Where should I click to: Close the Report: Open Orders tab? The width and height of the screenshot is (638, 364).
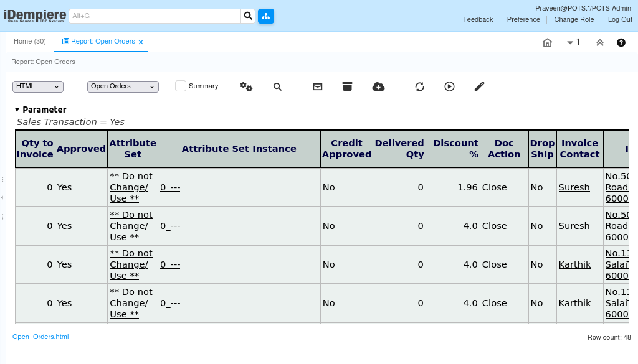pos(141,42)
